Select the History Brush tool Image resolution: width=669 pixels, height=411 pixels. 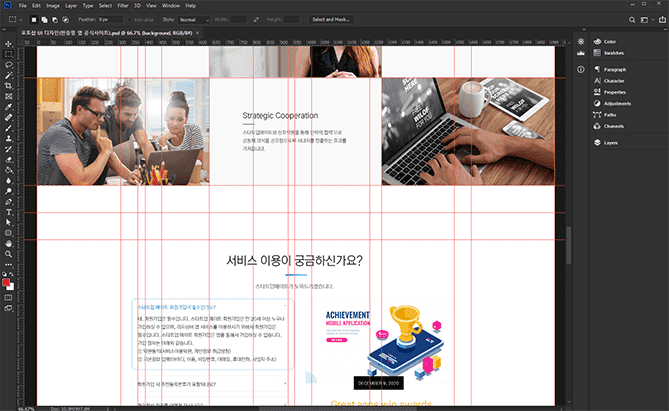pos(8,149)
